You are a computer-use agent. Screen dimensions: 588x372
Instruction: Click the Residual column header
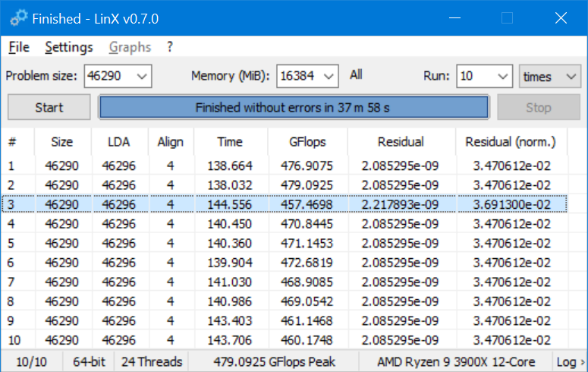401,142
